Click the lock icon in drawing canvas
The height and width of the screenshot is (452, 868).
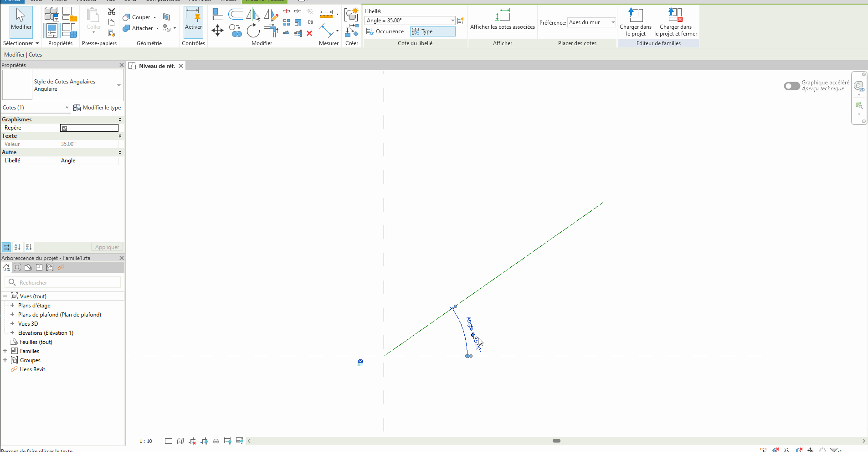pyautogui.click(x=360, y=363)
